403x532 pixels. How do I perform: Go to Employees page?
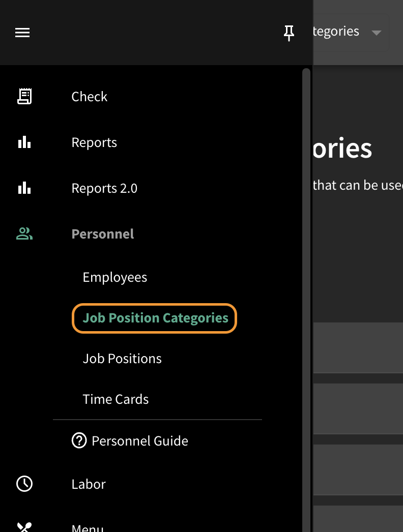[x=115, y=278]
